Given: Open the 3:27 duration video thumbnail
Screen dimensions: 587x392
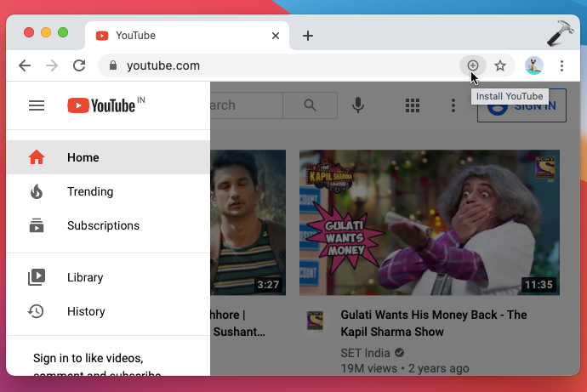Looking at the screenshot, I should pyautogui.click(x=248, y=223).
